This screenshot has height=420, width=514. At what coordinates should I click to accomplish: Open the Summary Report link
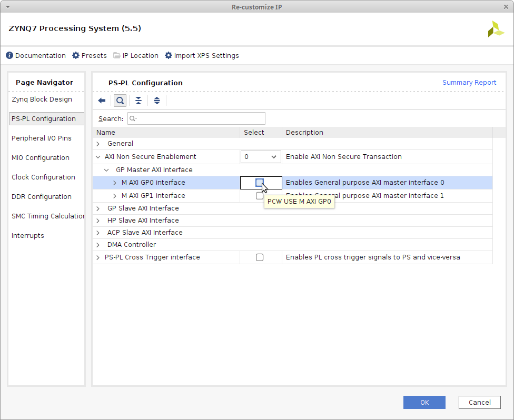(469, 83)
